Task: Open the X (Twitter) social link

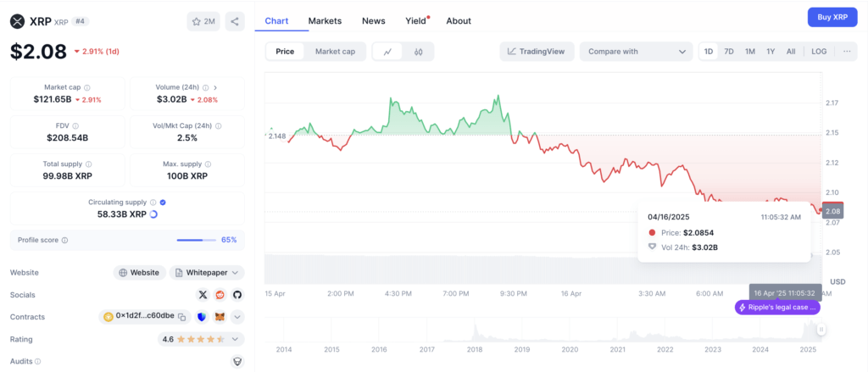Action: click(203, 295)
